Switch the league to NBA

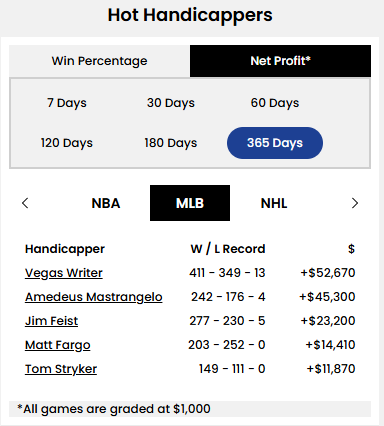pyautogui.click(x=106, y=203)
